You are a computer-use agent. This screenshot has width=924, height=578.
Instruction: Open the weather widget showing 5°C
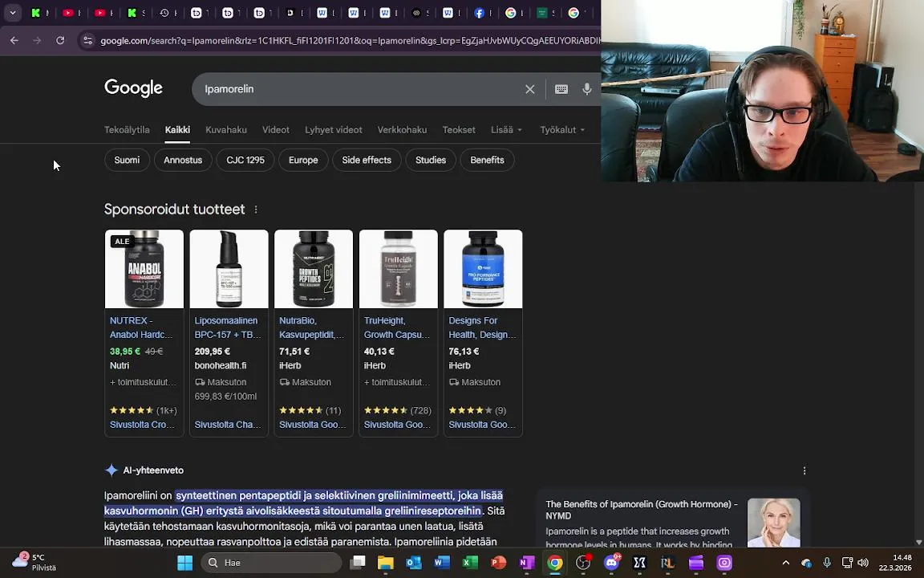pyautogui.click(x=34, y=562)
